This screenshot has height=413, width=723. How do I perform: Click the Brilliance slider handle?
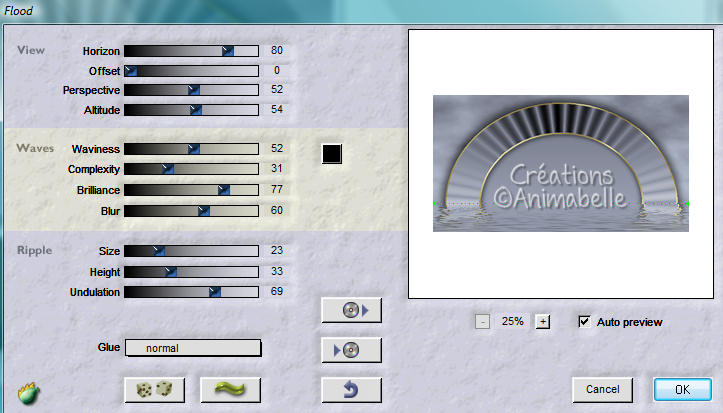(224, 190)
